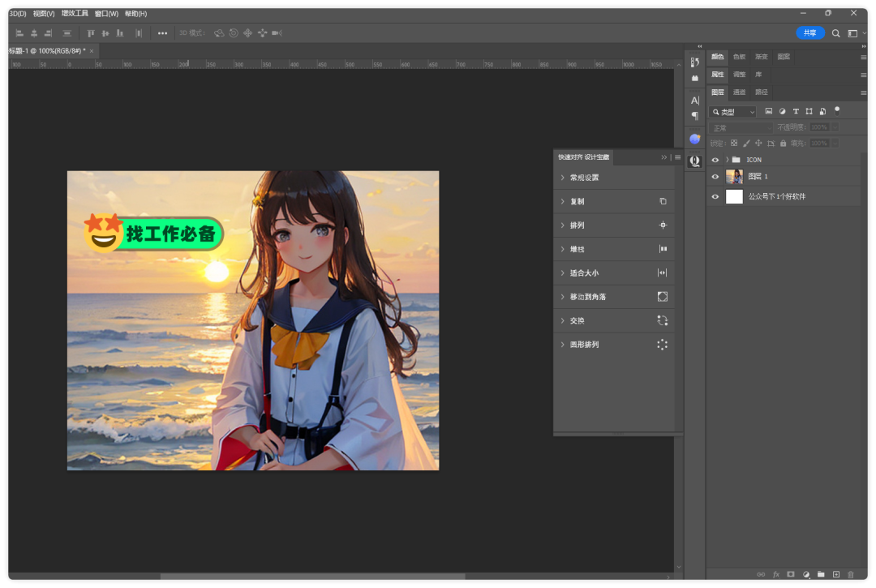This screenshot has width=876, height=588.
Task: Open the Character panel icon (A|)
Action: coord(694,101)
